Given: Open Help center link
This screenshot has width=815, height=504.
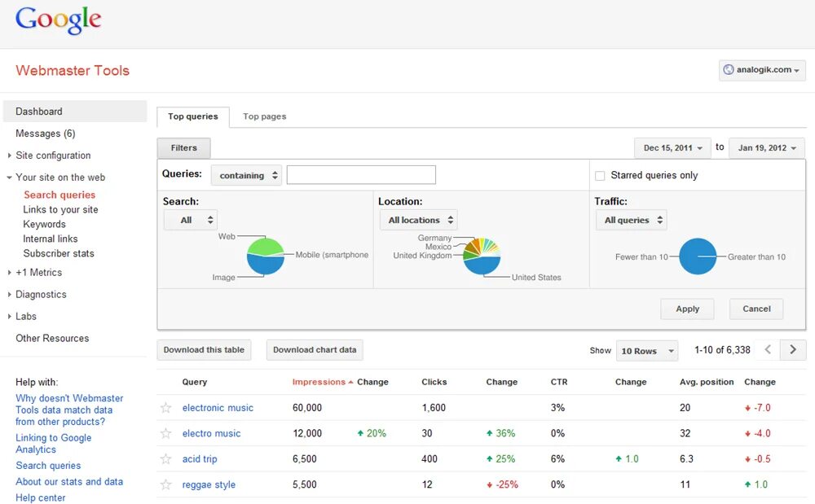Looking at the screenshot, I should 40,497.
